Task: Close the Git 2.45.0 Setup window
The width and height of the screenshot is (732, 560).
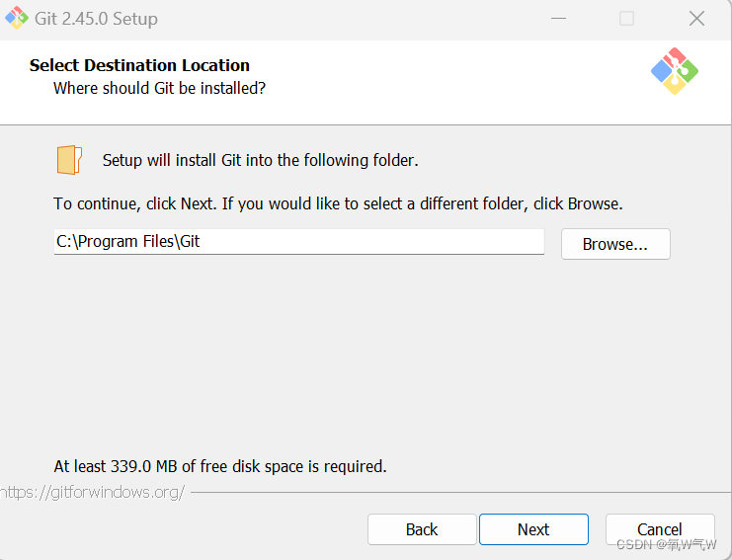Action: tap(696, 19)
